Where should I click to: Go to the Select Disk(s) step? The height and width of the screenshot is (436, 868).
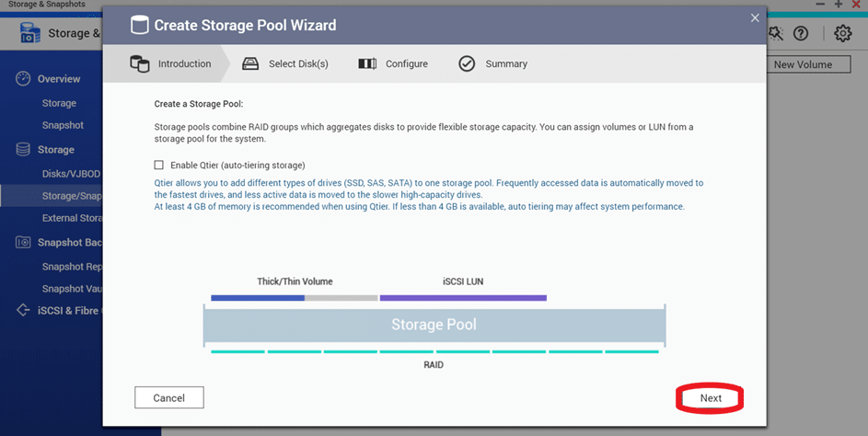(285, 63)
